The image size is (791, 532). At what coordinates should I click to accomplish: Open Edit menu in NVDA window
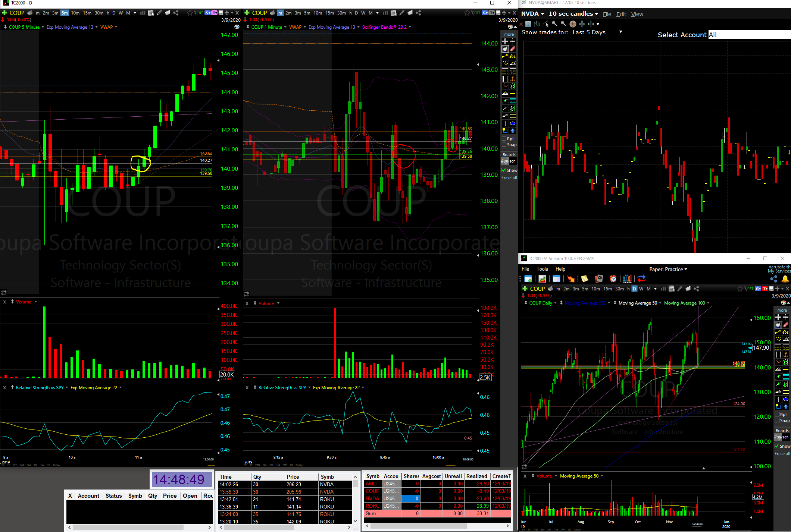point(621,14)
